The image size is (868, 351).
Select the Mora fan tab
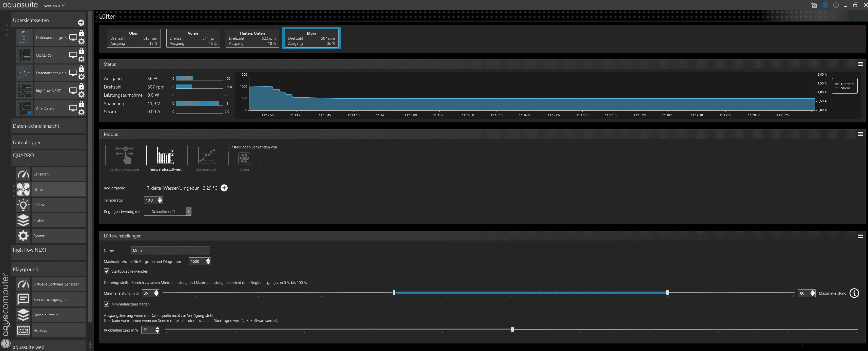312,38
